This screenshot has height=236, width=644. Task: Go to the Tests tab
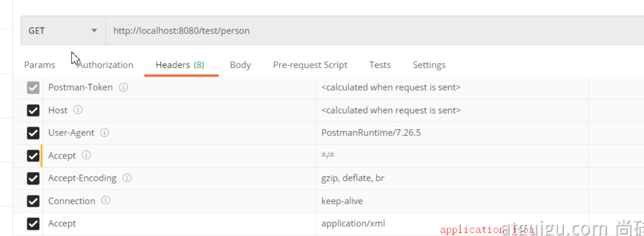(x=380, y=65)
